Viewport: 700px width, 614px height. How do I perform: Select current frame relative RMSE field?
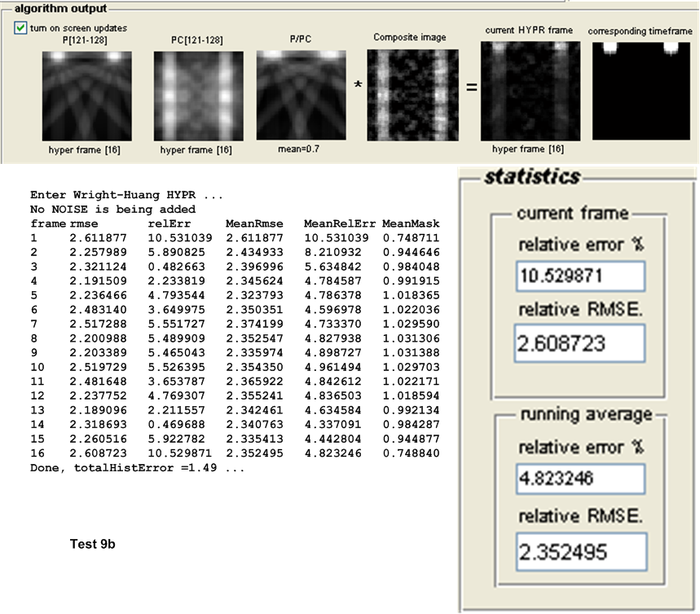tap(579, 343)
